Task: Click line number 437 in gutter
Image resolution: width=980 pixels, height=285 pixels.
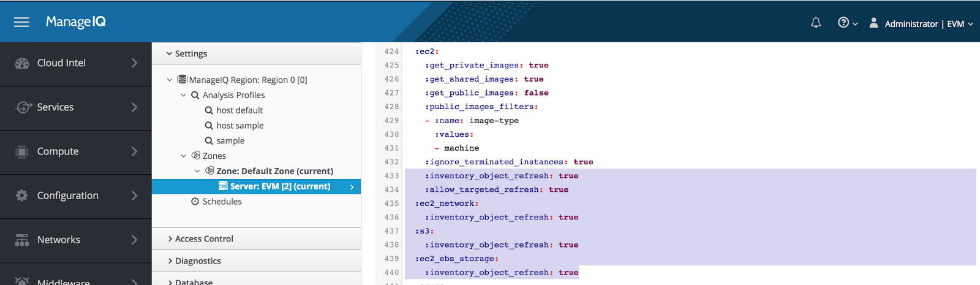Action: [x=391, y=231]
